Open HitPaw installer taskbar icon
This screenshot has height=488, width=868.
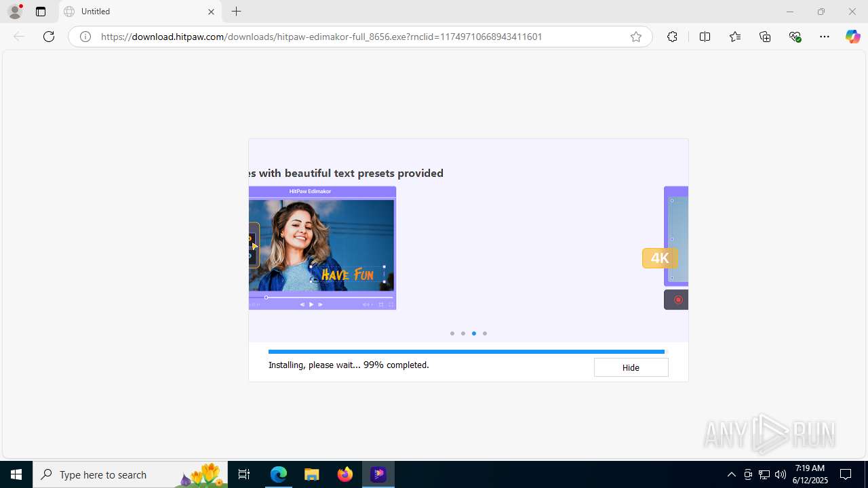coord(378,474)
